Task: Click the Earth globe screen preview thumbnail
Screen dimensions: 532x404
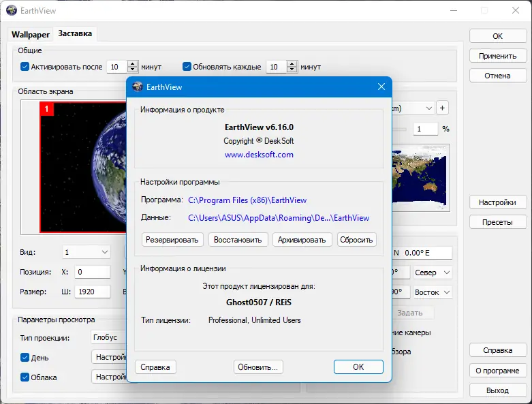Action: pos(83,167)
